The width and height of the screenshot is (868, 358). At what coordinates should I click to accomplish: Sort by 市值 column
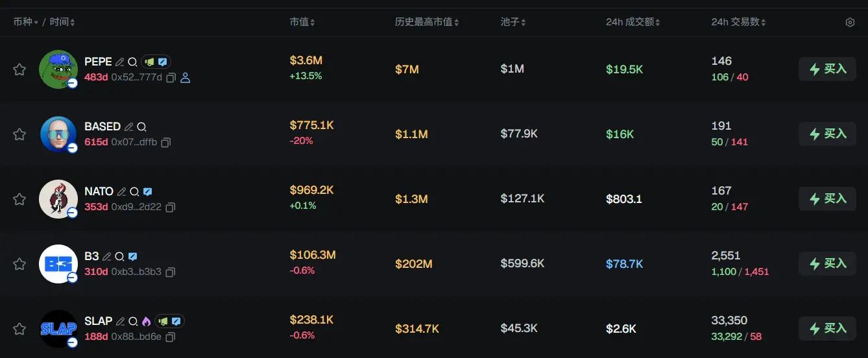click(302, 22)
